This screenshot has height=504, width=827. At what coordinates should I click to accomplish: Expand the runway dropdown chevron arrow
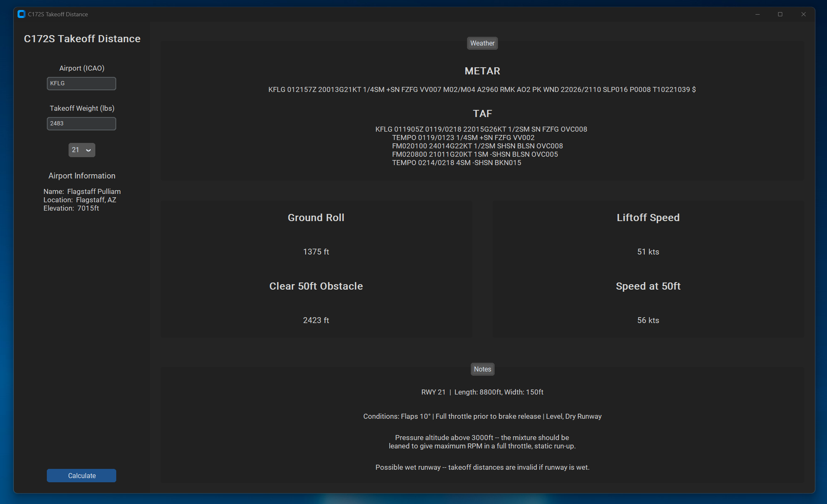click(x=88, y=150)
